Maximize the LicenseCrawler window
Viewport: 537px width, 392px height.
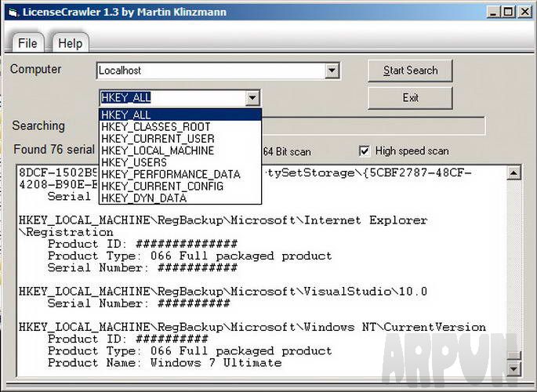tap(509, 13)
